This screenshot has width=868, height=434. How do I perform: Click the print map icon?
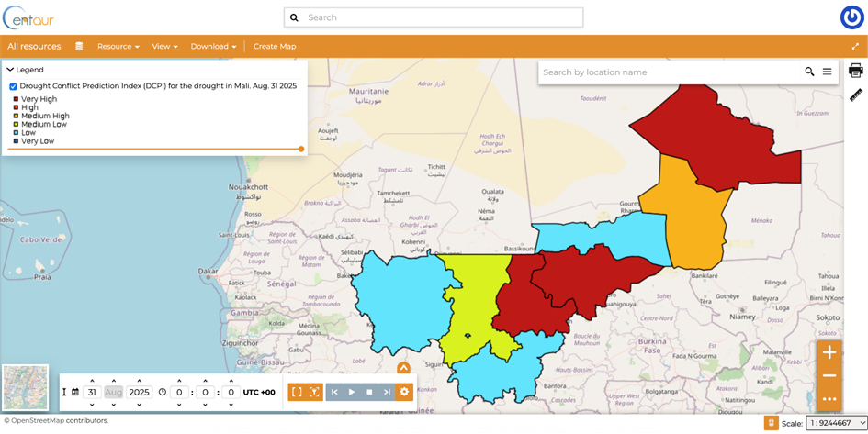click(x=855, y=71)
